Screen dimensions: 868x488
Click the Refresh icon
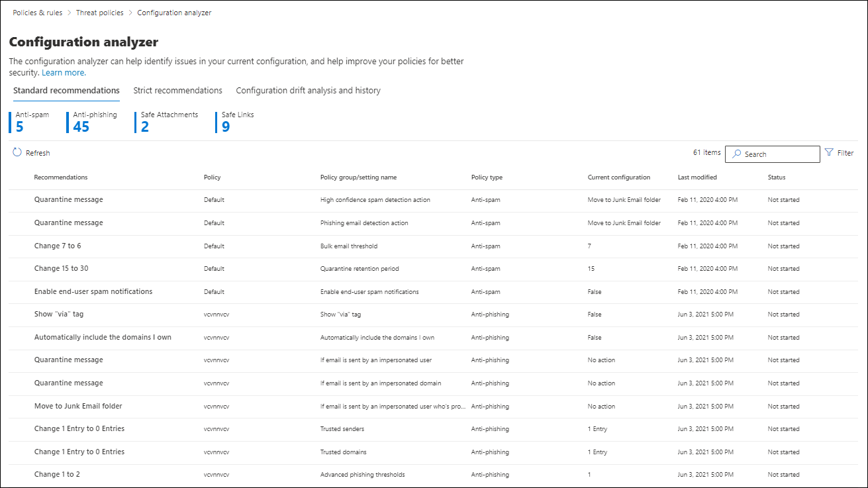[17, 153]
